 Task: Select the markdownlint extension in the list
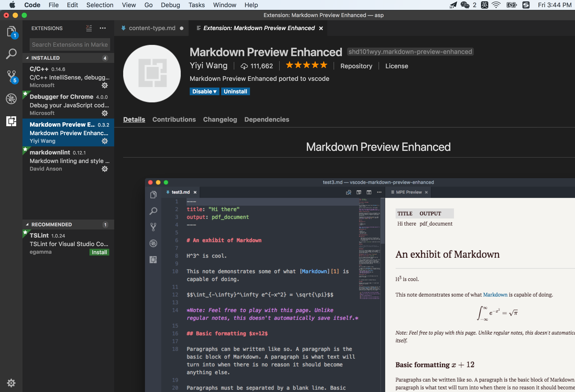point(68,160)
